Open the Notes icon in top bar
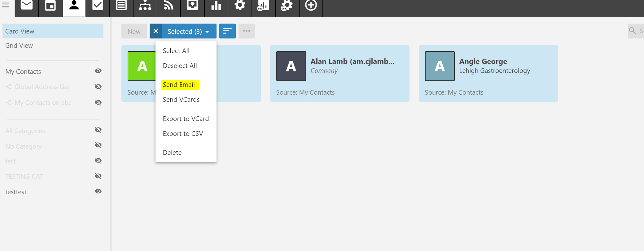This screenshot has width=644, height=251. point(121,5)
